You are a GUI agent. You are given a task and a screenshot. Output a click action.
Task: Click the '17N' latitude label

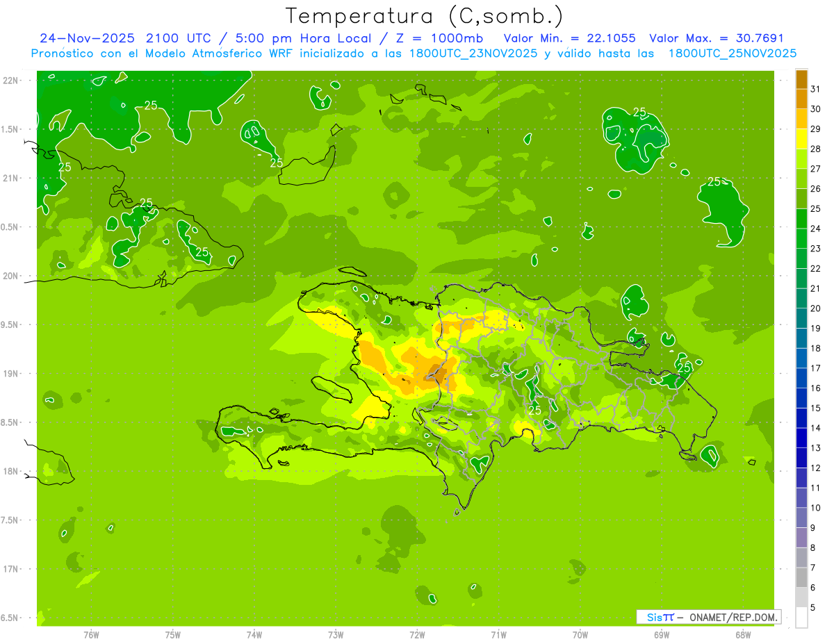click(x=11, y=569)
